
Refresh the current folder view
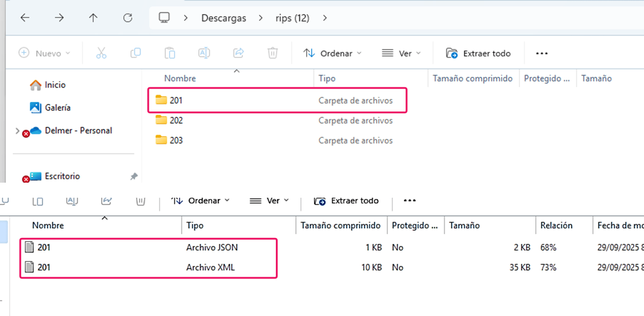(128, 18)
